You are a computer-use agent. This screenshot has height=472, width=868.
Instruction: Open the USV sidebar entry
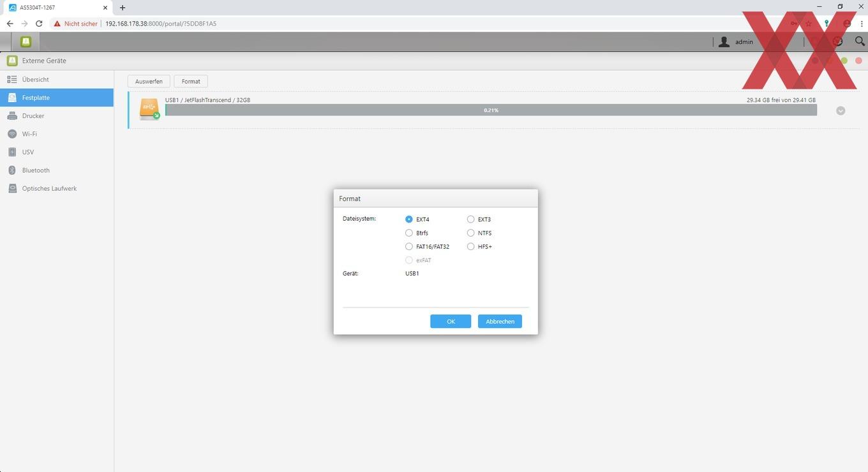[57, 152]
